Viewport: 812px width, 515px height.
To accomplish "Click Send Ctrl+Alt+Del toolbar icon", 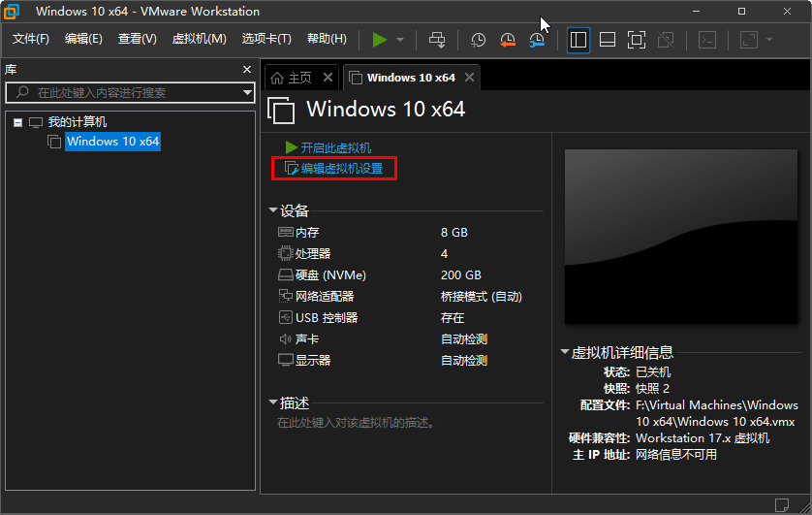I will click(437, 40).
